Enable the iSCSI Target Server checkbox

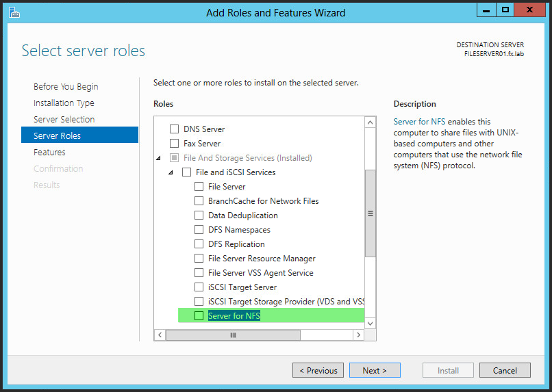pyautogui.click(x=199, y=287)
